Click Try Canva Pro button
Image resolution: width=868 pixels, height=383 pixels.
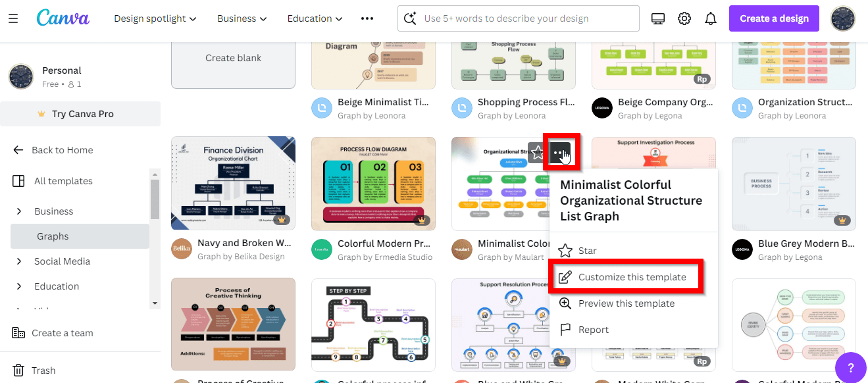(x=80, y=114)
